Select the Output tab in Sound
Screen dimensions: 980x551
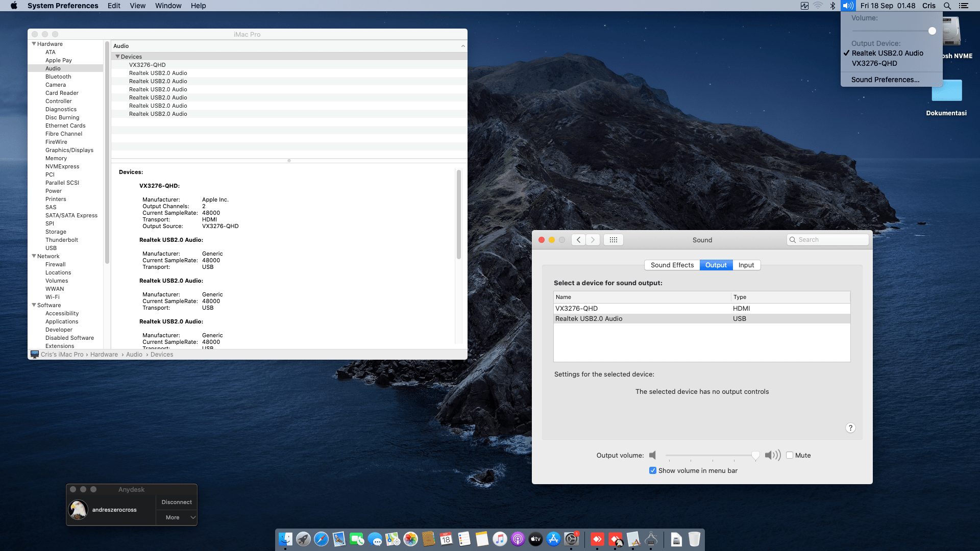pos(716,265)
